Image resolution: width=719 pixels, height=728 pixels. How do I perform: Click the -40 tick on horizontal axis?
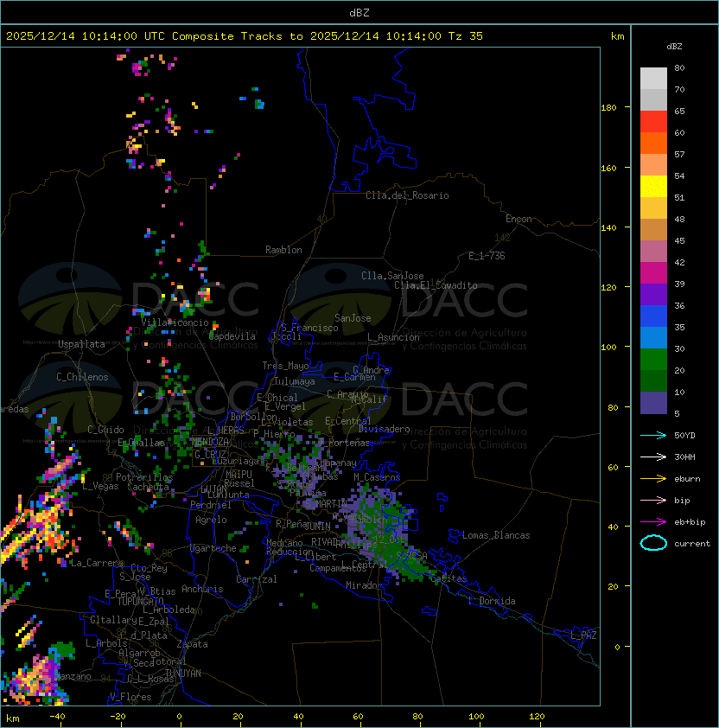pyautogui.click(x=57, y=717)
